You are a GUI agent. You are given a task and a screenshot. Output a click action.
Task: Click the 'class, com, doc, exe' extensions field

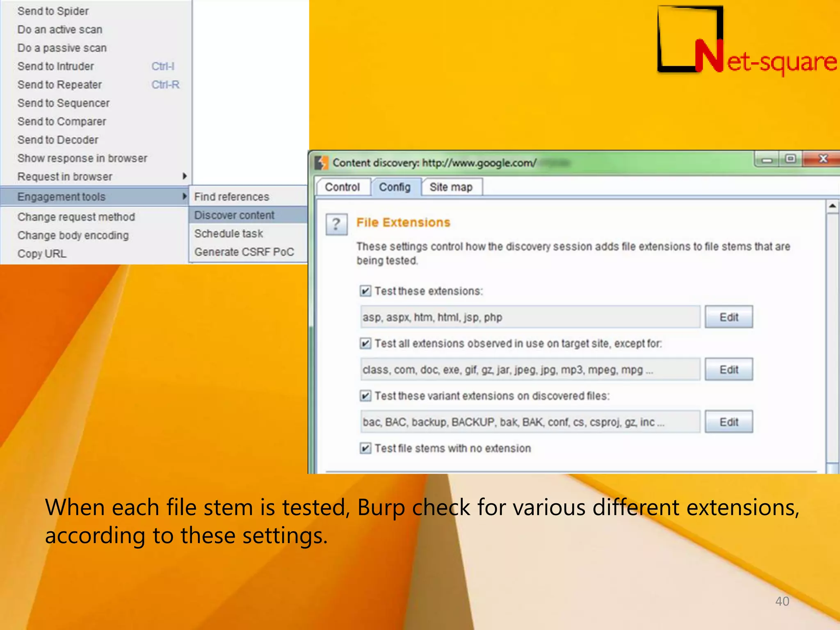[x=530, y=370]
